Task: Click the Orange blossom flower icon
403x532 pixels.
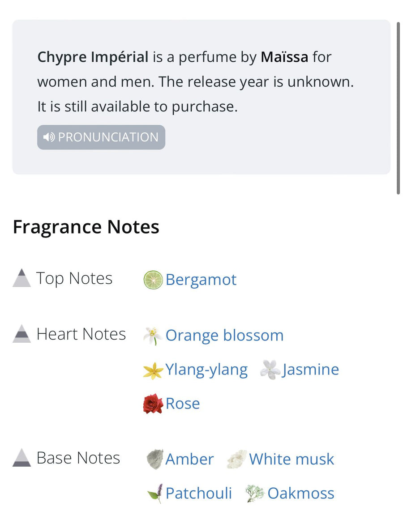Action: [x=153, y=336]
